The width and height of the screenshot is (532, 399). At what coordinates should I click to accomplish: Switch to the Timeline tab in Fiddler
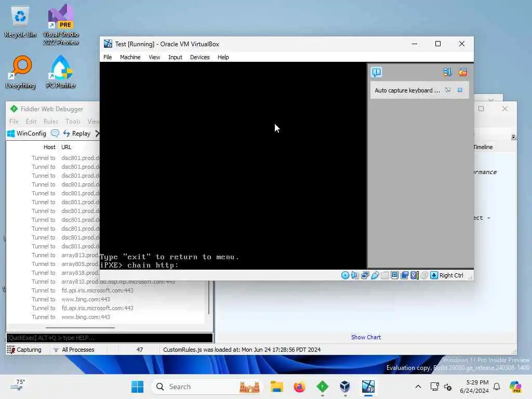coord(483,147)
